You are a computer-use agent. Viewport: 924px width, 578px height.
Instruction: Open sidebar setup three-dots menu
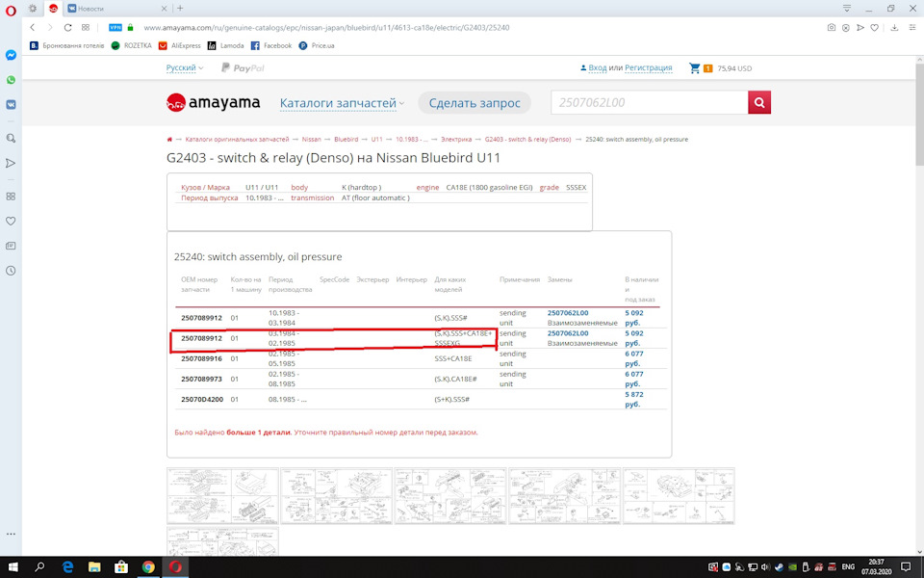[11, 534]
